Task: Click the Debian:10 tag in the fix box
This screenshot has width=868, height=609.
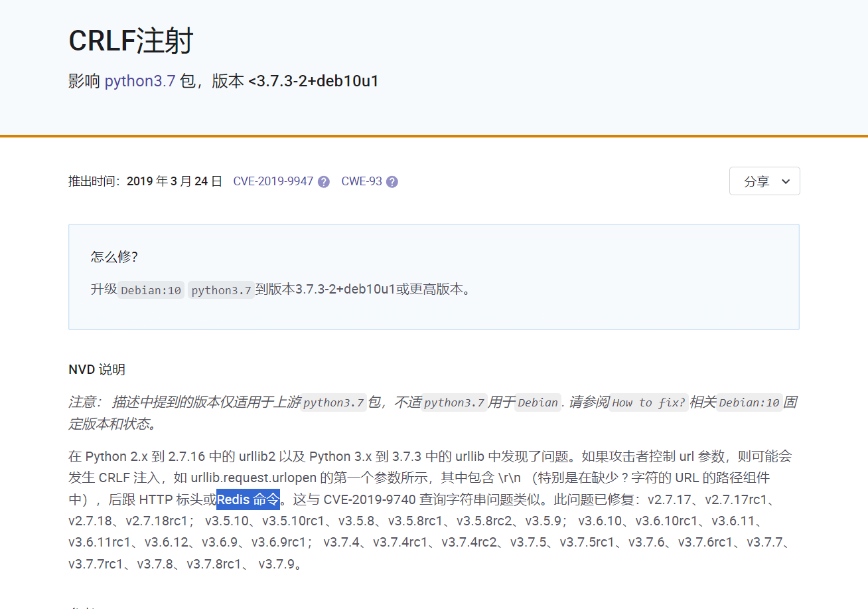Action: (151, 290)
